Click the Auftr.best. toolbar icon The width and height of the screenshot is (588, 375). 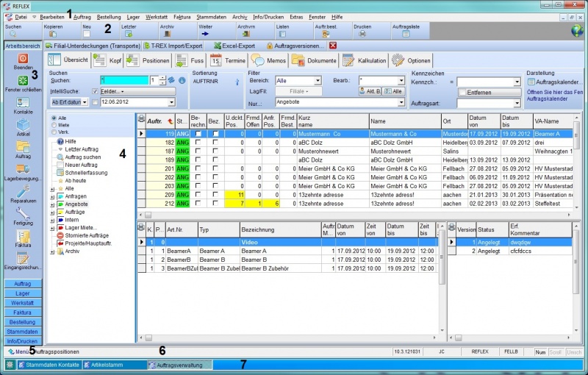pyautogui.click(x=326, y=34)
